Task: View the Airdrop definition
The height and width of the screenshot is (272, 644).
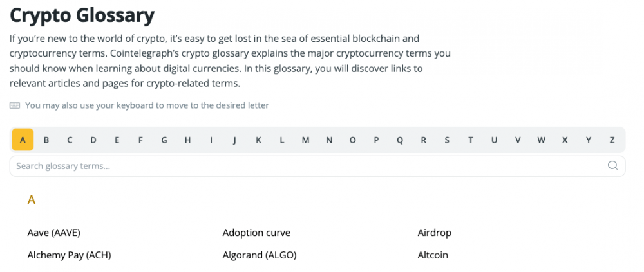Action: [x=434, y=233]
